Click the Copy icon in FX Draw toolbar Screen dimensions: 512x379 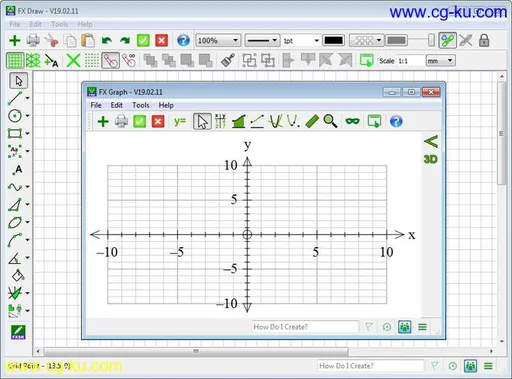click(x=70, y=41)
